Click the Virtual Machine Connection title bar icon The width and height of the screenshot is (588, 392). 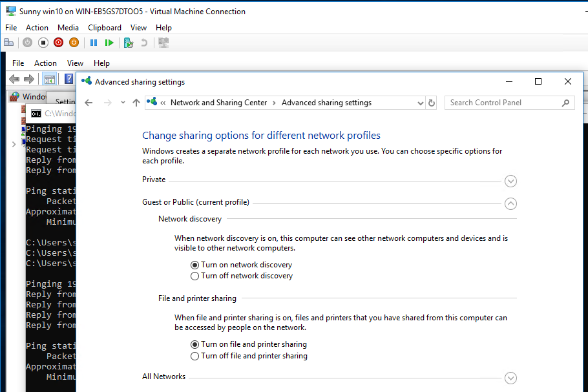11,11
